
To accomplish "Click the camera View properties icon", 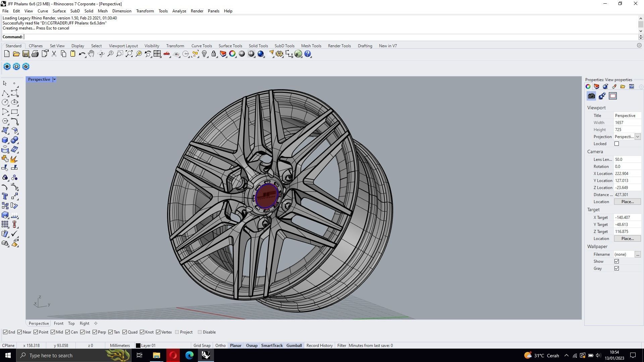I will [x=591, y=96].
